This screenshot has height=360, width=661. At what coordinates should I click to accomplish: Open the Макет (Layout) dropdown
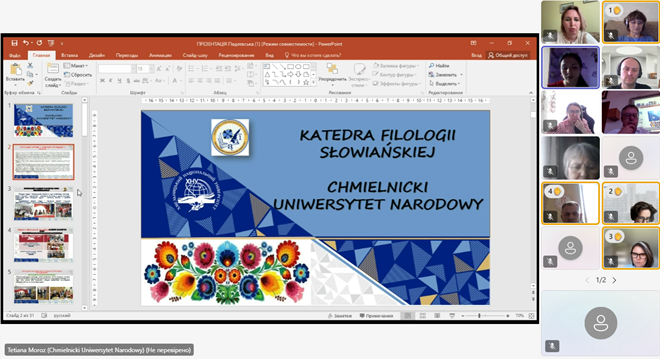(76, 66)
